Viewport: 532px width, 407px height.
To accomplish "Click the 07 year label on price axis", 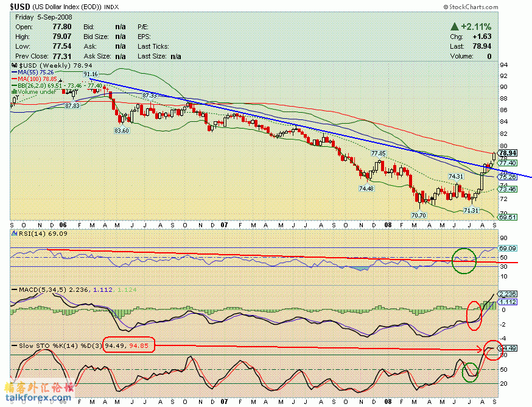I will [224, 225].
